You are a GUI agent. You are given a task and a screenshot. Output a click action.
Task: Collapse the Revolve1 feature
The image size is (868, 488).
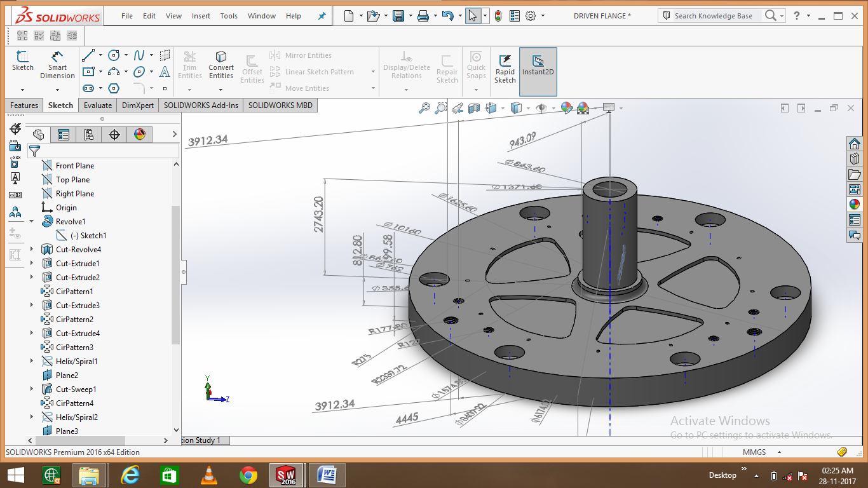coord(30,221)
